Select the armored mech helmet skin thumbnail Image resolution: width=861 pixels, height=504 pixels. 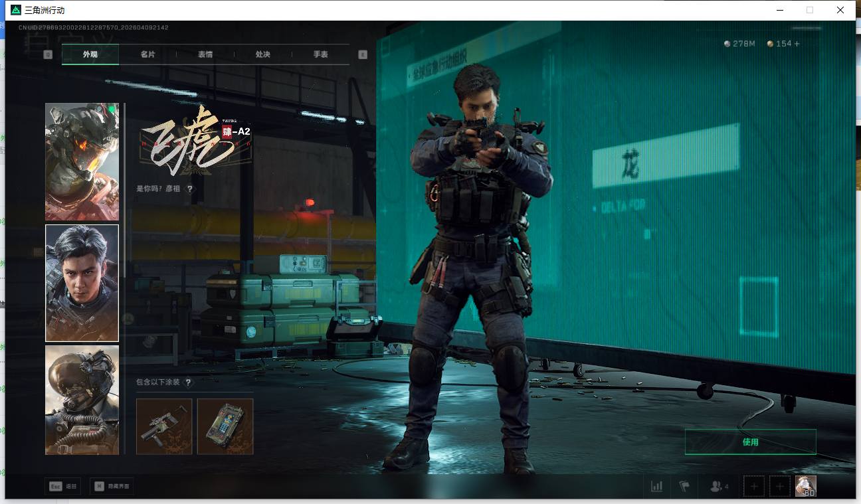pos(82,161)
